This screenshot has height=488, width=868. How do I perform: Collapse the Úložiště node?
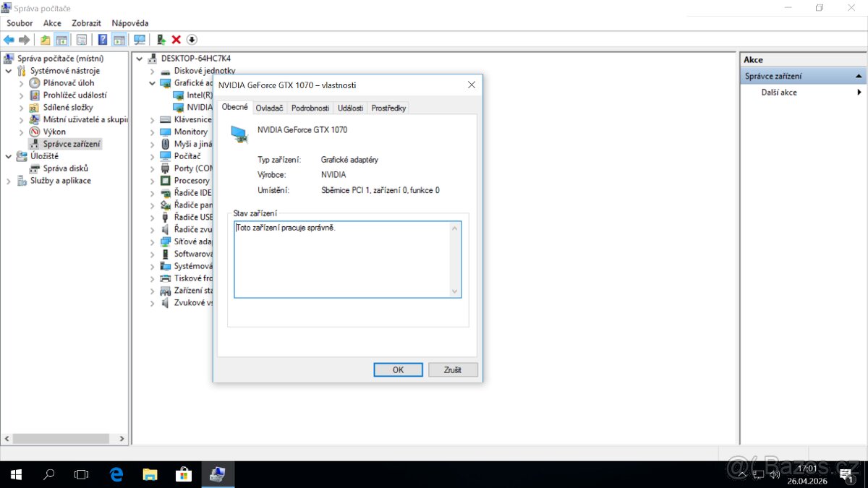(x=9, y=156)
